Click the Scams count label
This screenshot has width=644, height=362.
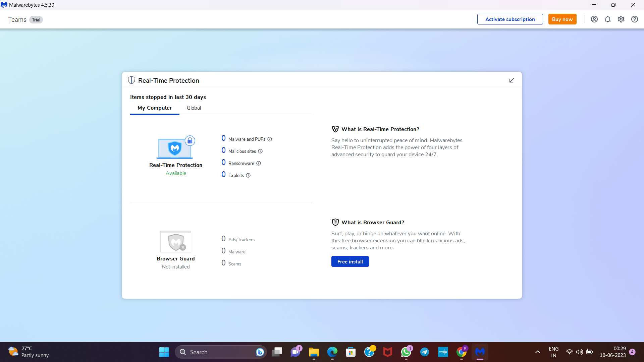click(x=235, y=264)
